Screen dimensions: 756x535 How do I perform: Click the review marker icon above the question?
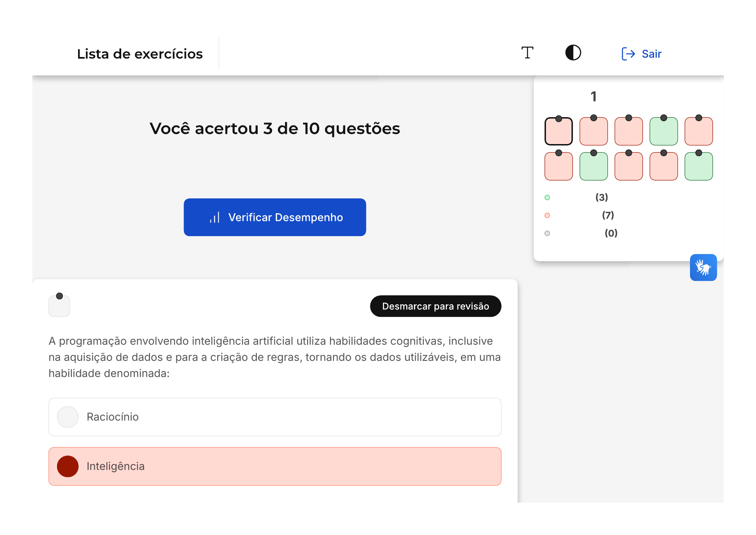[x=59, y=306]
